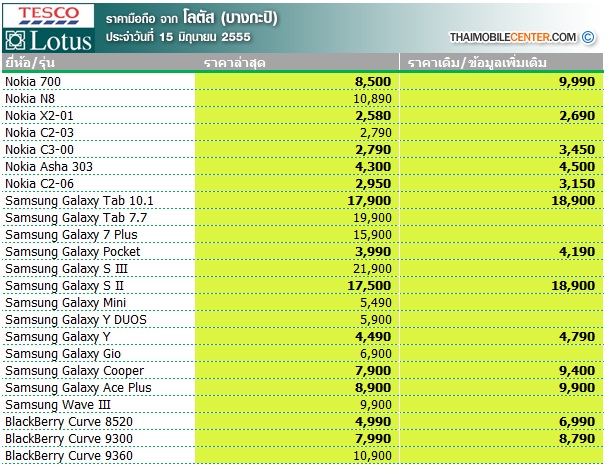Image resolution: width=607 pixels, height=467 pixels.
Task: Click the 4,500 original price value
Action: tap(577, 167)
